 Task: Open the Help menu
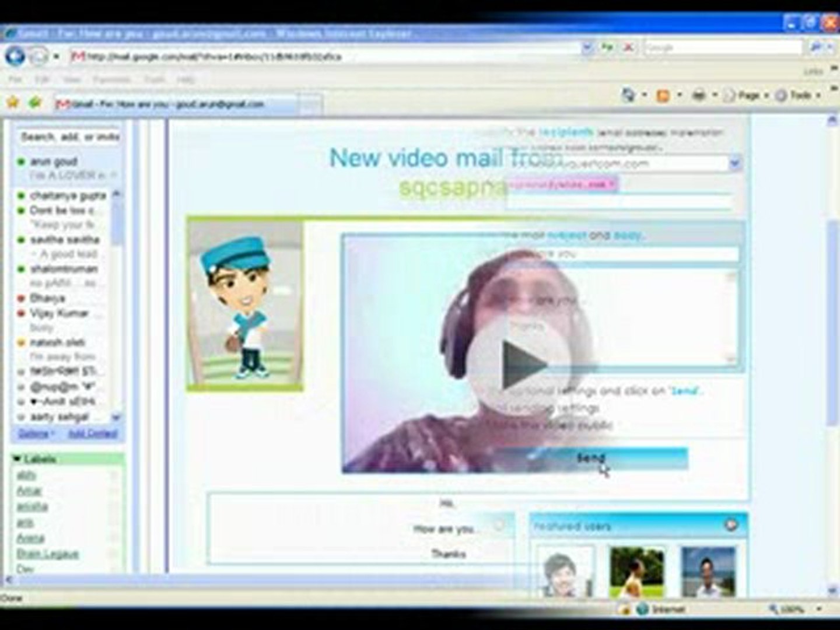[x=186, y=79]
